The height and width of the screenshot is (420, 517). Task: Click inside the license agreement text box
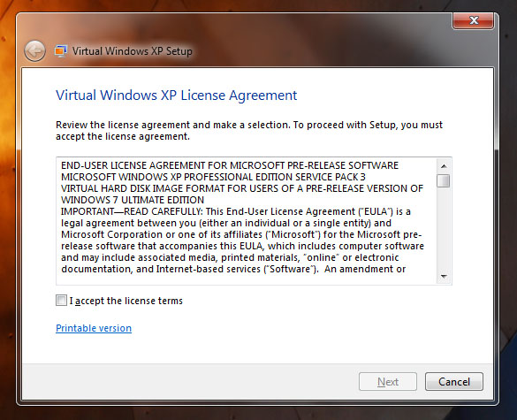tap(247, 221)
